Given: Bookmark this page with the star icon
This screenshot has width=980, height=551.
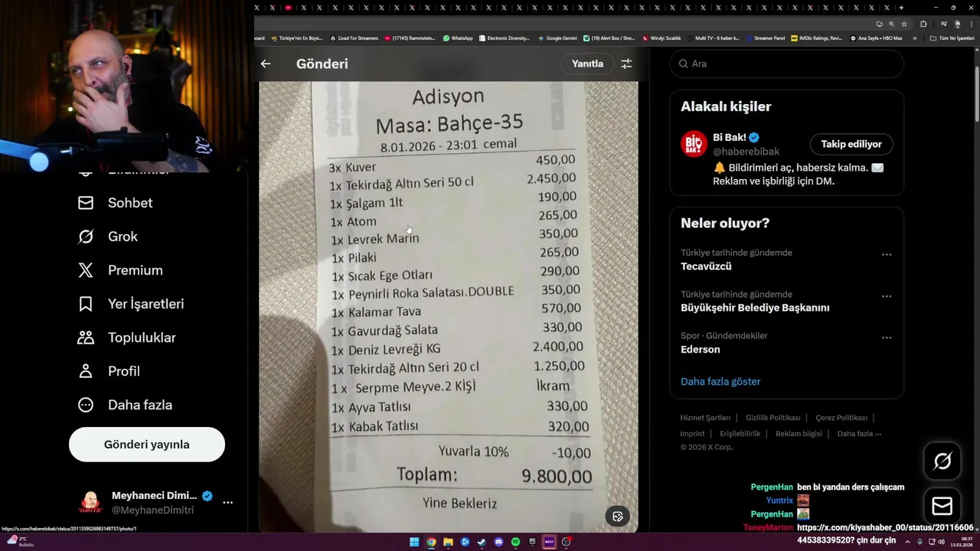Looking at the screenshot, I should pyautogui.click(x=904, y=24).
